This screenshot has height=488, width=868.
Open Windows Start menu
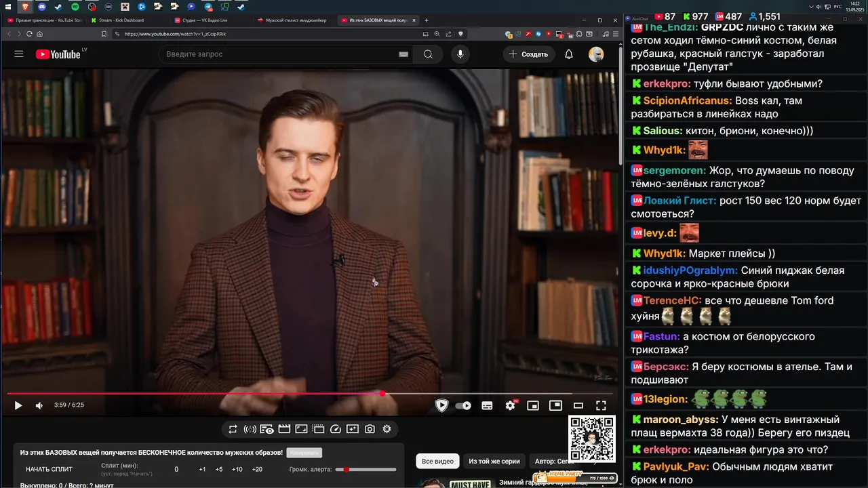pos(7,6)
